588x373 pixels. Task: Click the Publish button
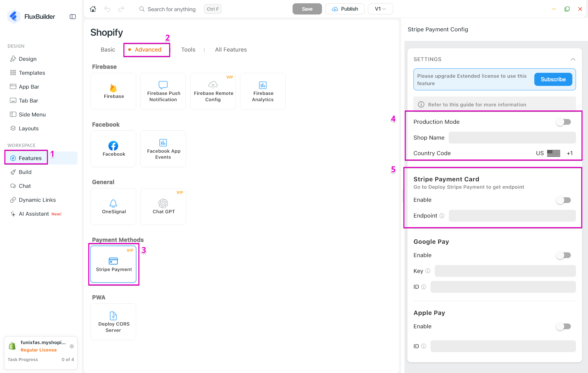(x=345, y=9)
